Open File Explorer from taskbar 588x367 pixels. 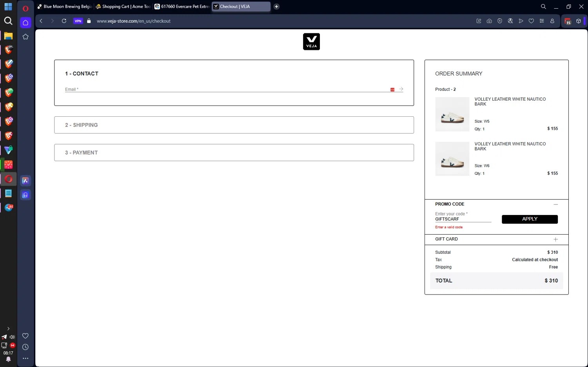pyautogui.click(x=8, y=36)
